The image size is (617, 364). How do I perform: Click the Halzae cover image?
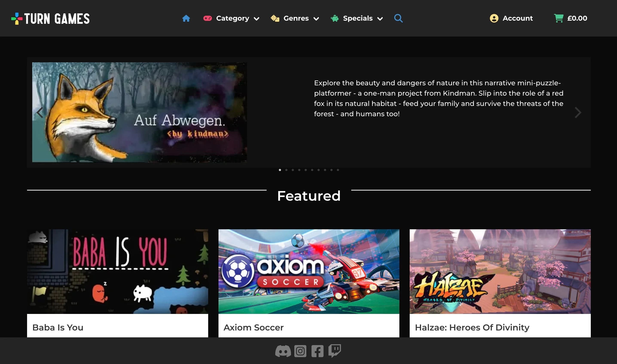[500, 272]
